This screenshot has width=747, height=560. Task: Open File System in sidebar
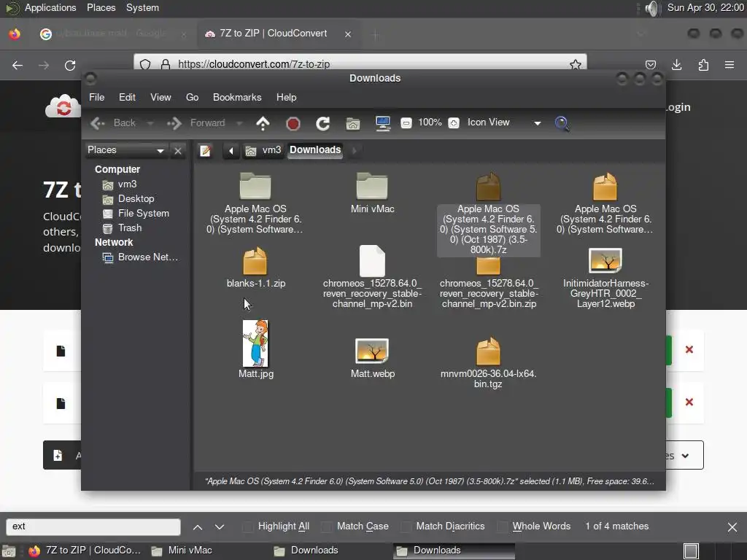click(x=144, y=214)
